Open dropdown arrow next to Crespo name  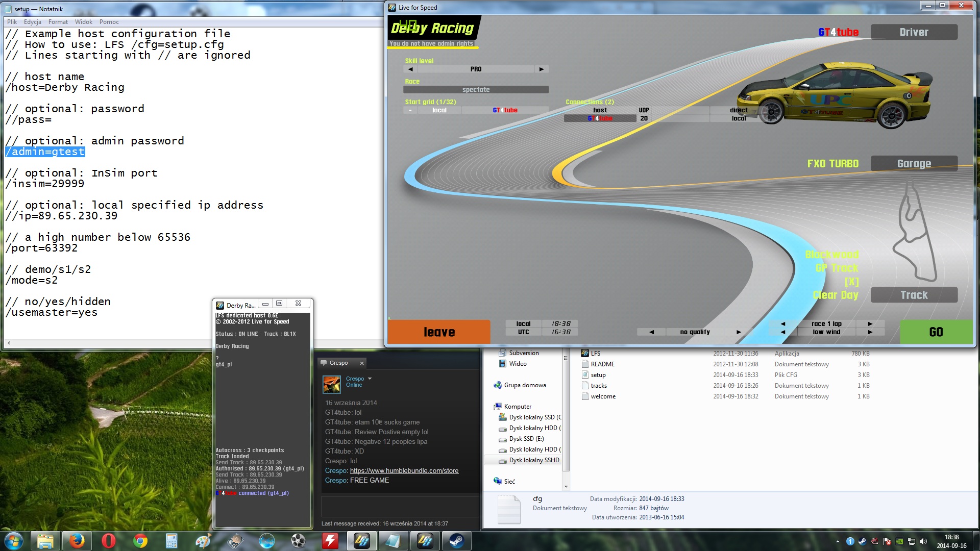pyautogui.click(x=370, y=379)
